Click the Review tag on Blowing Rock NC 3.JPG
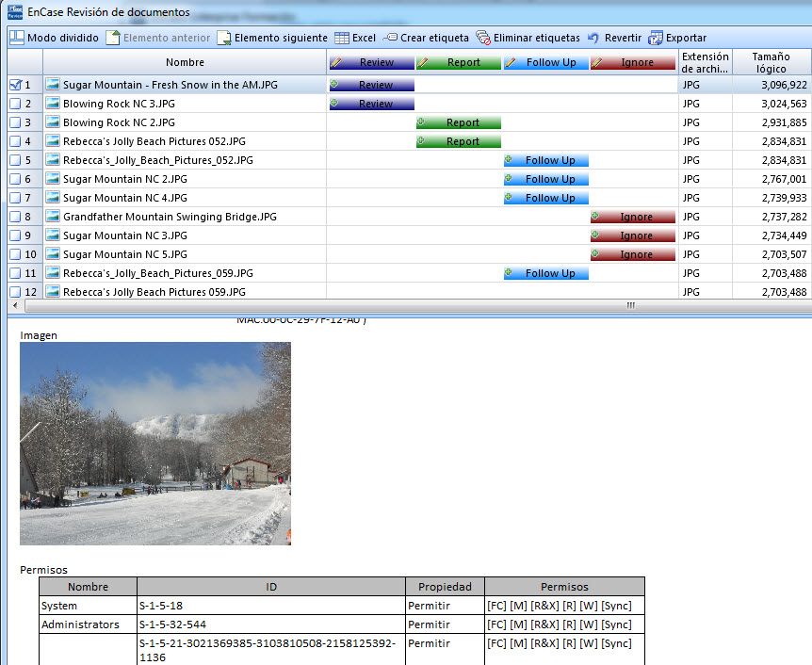The image size is (812, 665). (x=372, y=104)
